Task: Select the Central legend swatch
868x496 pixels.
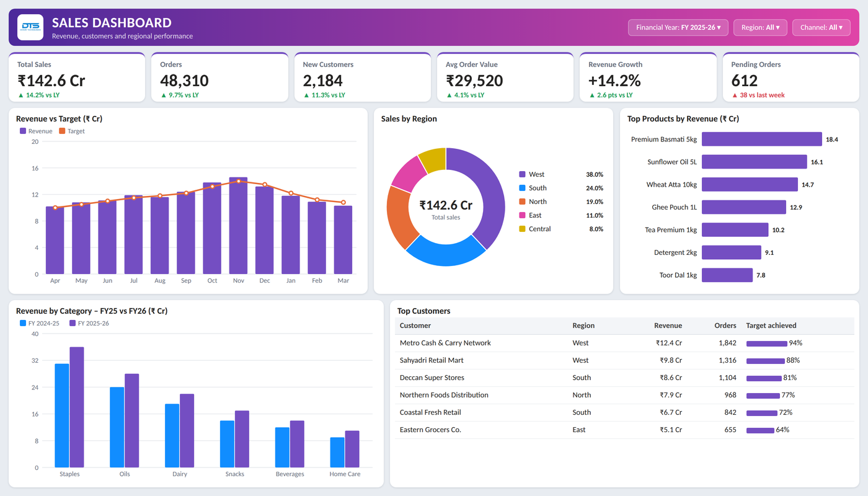Action: [x=522, y=229]
